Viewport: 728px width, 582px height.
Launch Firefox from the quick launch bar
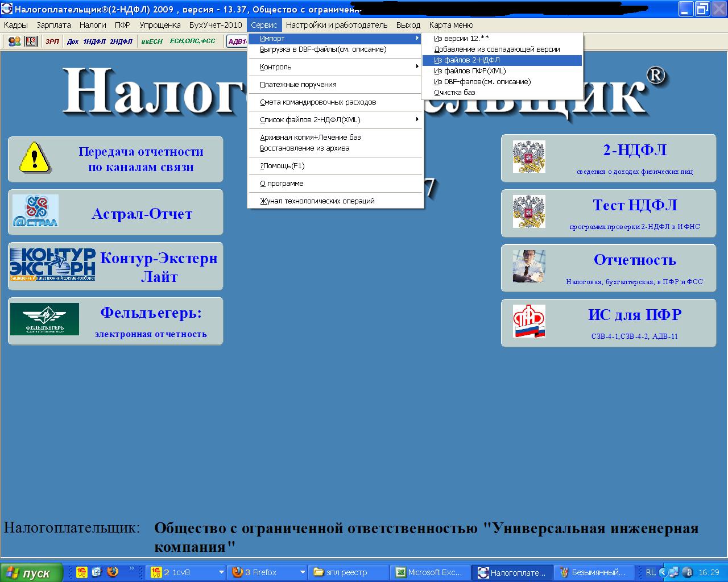(112, 572)
